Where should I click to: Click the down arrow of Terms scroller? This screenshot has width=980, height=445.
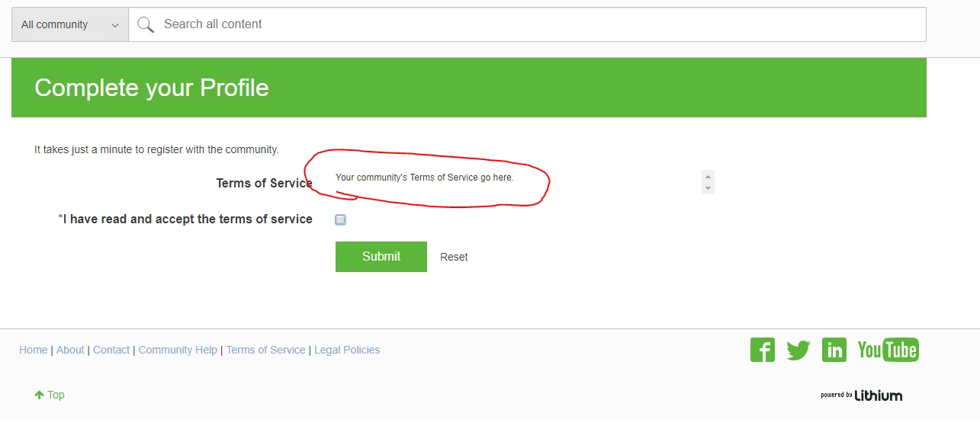707,188
